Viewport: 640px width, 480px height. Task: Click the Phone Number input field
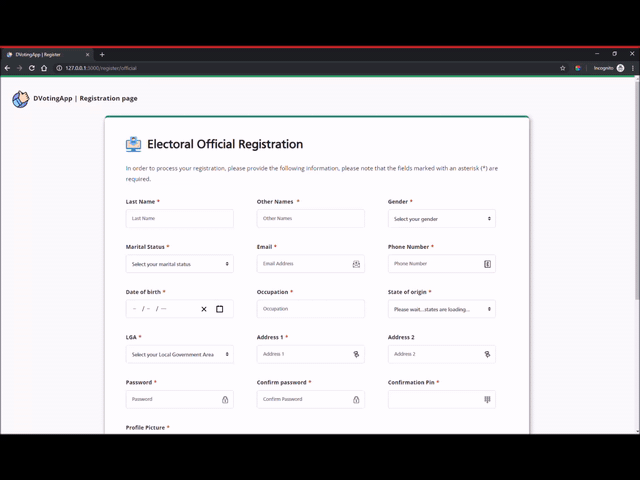(442, 264)
